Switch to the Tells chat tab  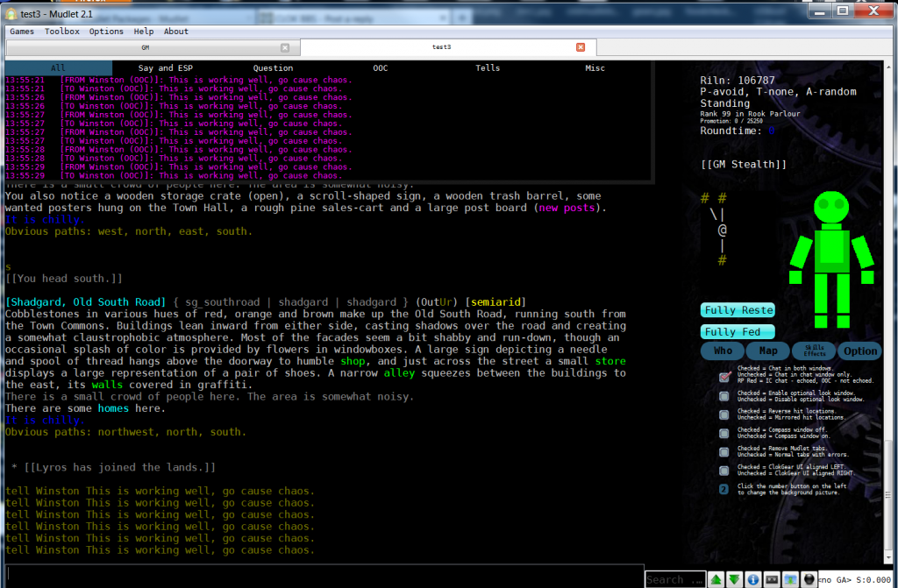coord(488,68)
